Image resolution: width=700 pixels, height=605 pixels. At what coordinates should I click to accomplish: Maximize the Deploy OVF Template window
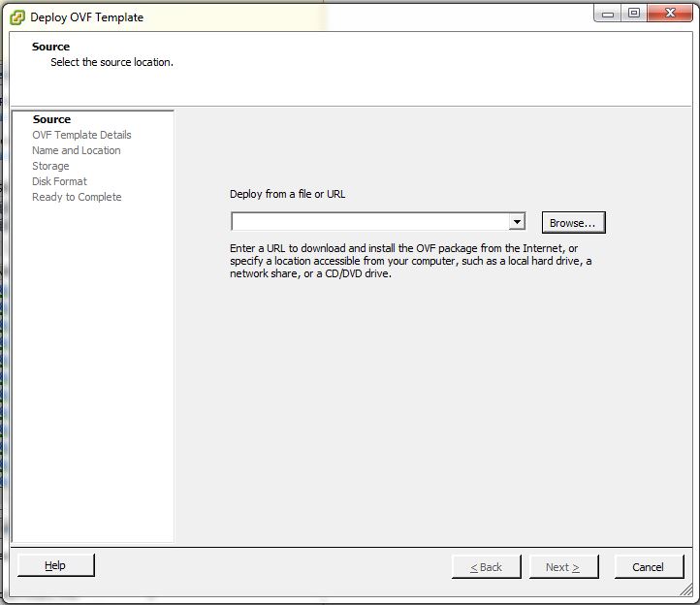pos(634,13)
